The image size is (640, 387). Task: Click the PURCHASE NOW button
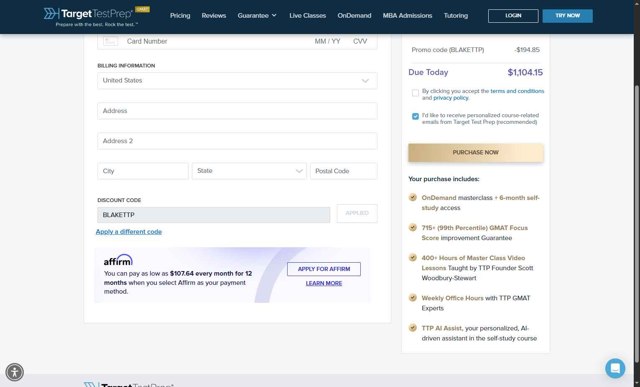(476, 153)
